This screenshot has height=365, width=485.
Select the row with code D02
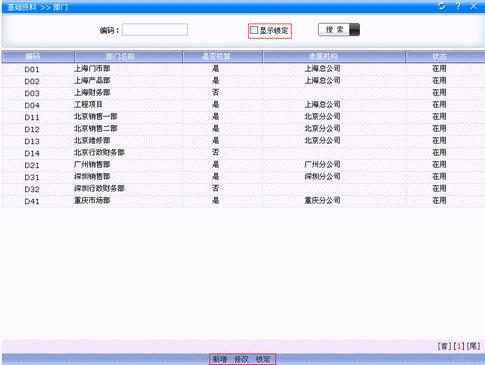pos(243,81)
